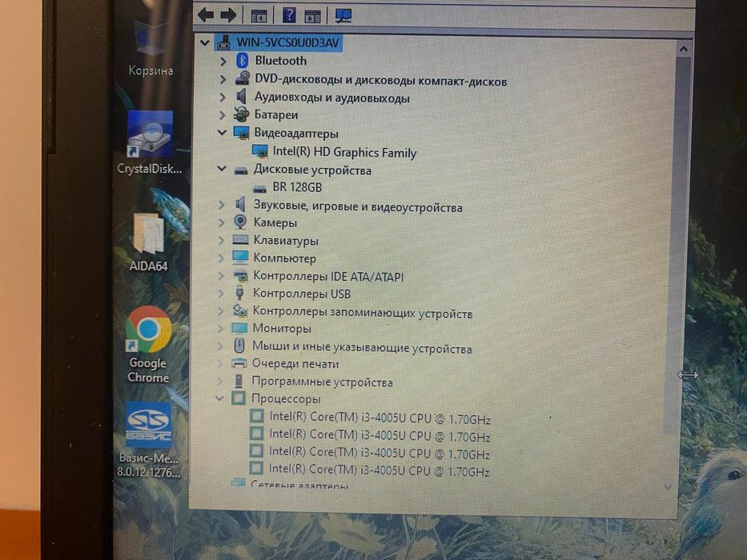The height and width of the screenshot is (560, 747).
Task: Select the last Intel Core i3-4005U CPU entry
Action: click(380, 470)
